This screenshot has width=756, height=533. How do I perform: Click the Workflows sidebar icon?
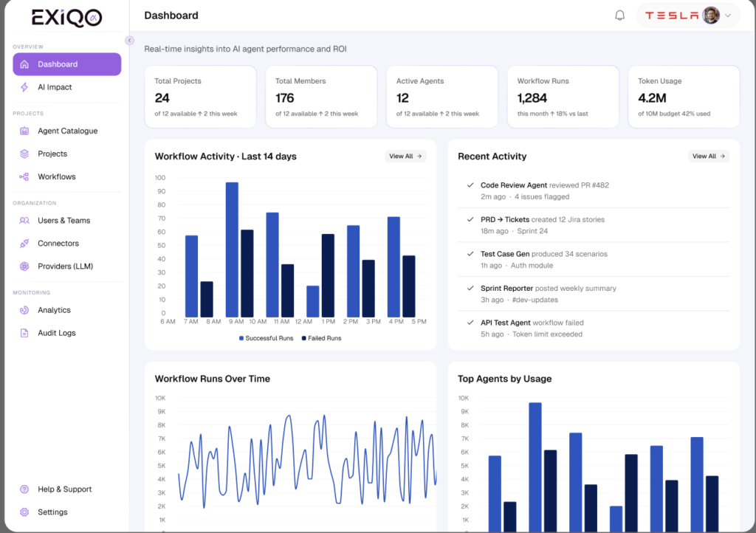click(x=24, y=176)
